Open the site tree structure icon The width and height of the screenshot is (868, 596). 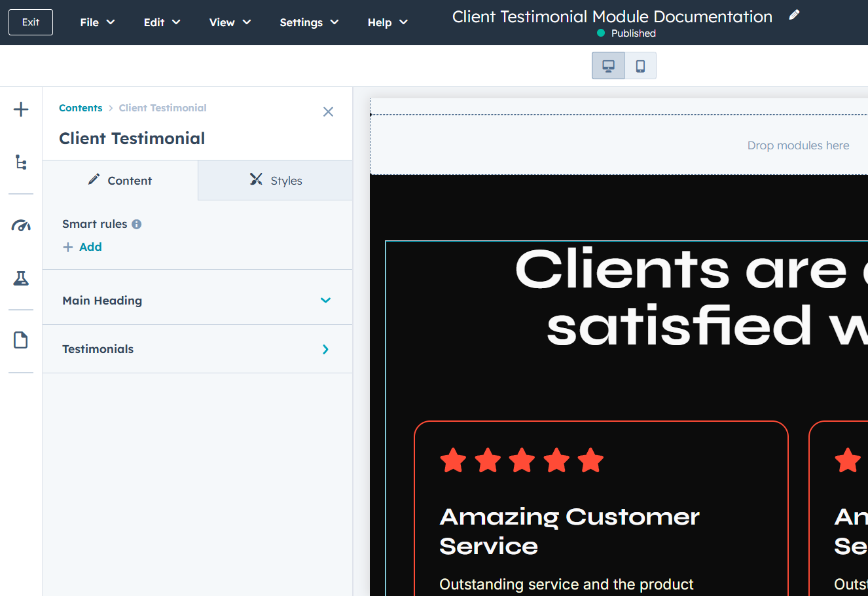[x=21, y=162]
